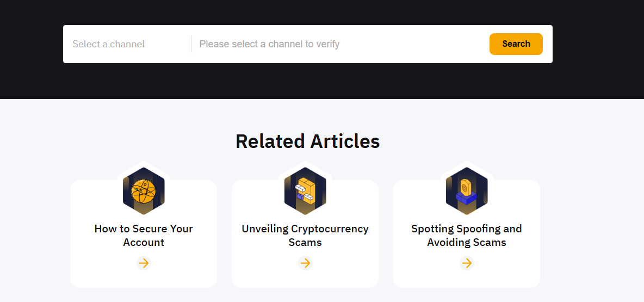Image resolution: width=644 pixels, height=302 pixels.
Task: Click arrow icon under Unveiling Cryptocurrency Scams
Action: 305,263
